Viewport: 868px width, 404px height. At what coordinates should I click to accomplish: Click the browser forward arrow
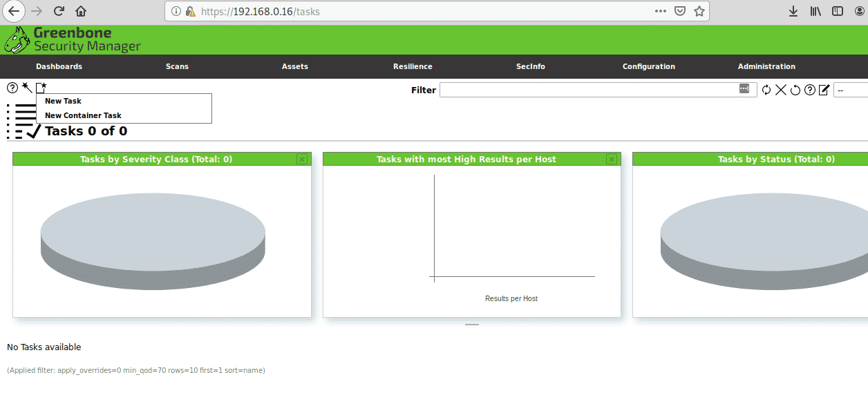click(x=37, y=11)
